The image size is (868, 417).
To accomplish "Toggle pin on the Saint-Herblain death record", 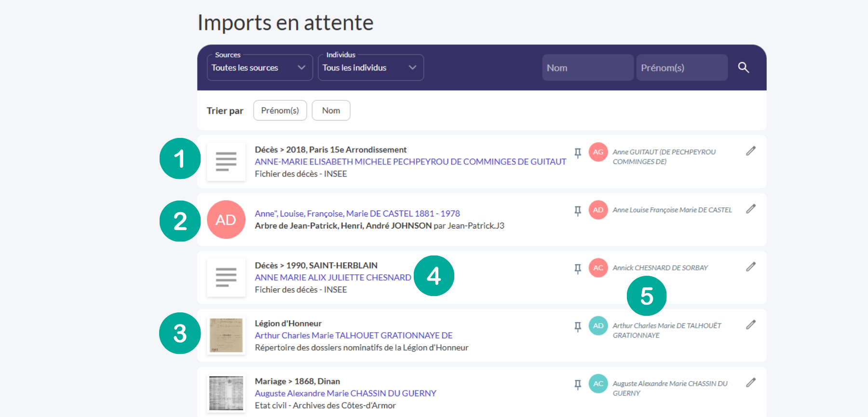I will 577,269.
